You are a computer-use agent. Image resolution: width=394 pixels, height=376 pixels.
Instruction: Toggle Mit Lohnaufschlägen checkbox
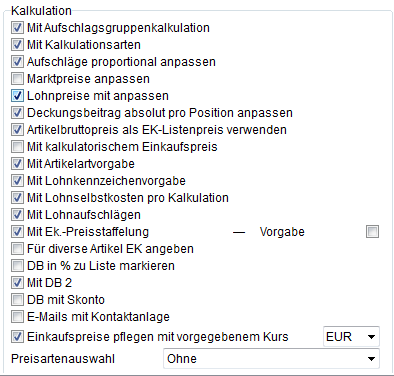17,215
